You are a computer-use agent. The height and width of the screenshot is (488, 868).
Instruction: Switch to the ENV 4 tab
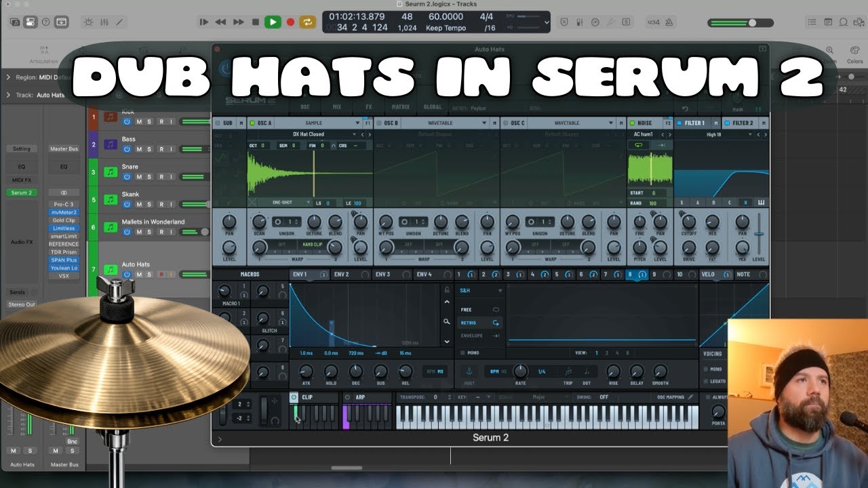[433, 274]
